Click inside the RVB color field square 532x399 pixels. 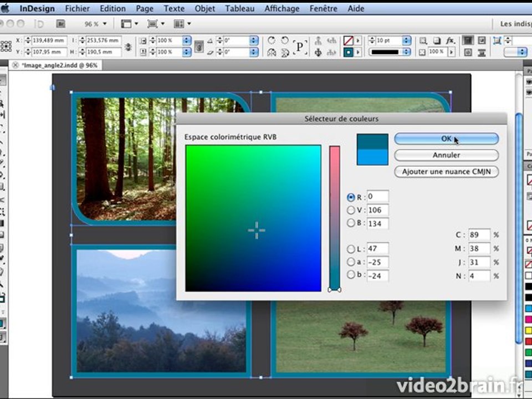253,218
